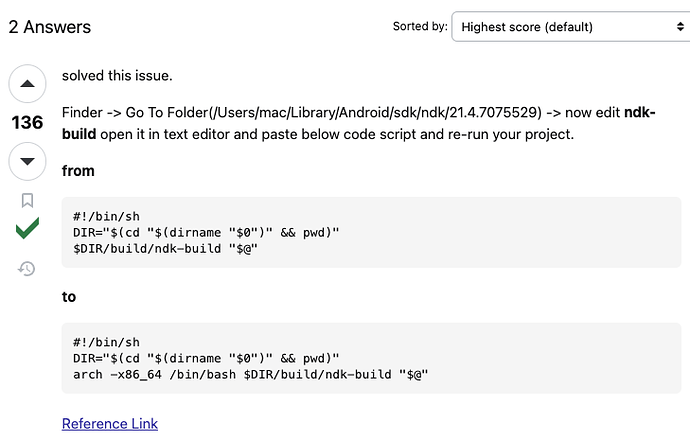Click the "Sorted by:" label
The width and height of the screenshot is (690, 440).
(x=420, y=27)
